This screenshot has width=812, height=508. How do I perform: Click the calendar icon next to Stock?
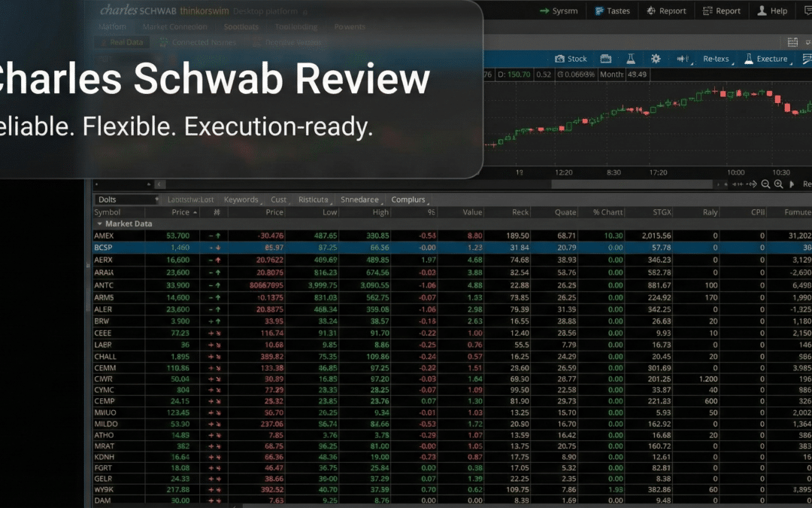(605, 59)
